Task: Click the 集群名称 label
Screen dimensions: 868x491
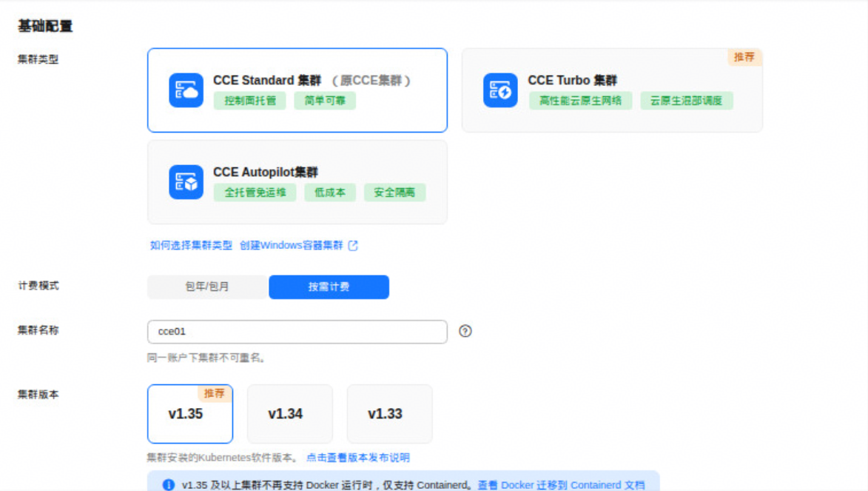Action: coord(38,330)
